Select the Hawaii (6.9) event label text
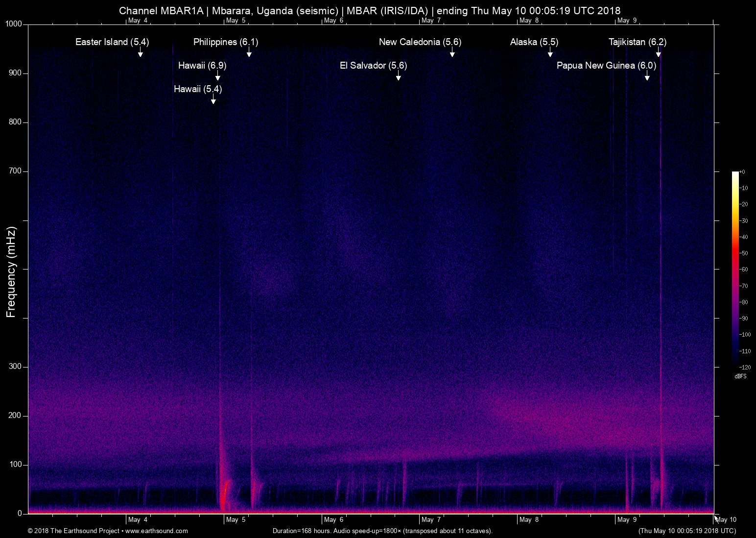756x538 pixels. [202, 66]
